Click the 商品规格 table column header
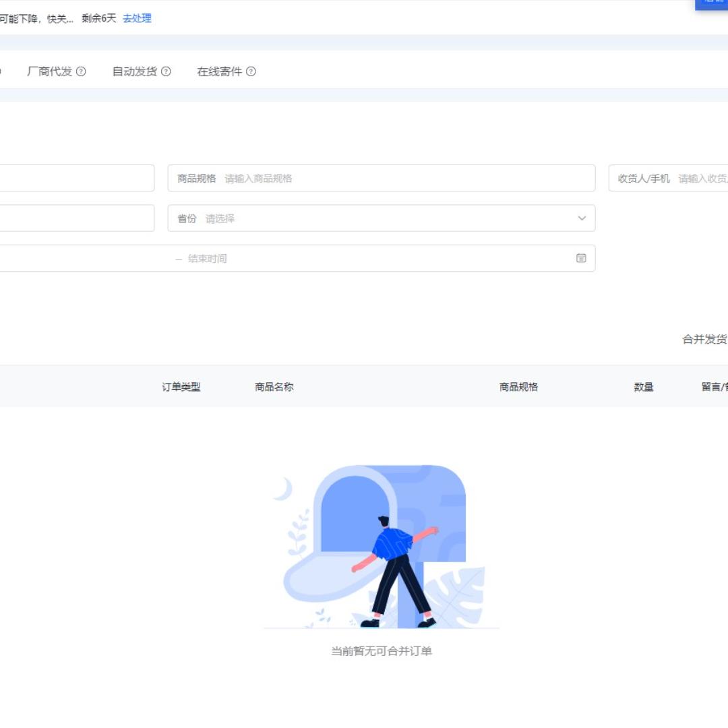This screenshot has height=728, width=728. coord(518,387)
